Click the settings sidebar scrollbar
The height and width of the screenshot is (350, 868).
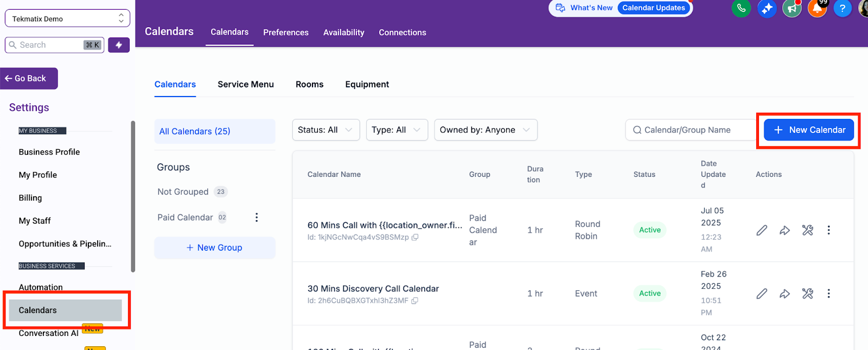[133, 196]
